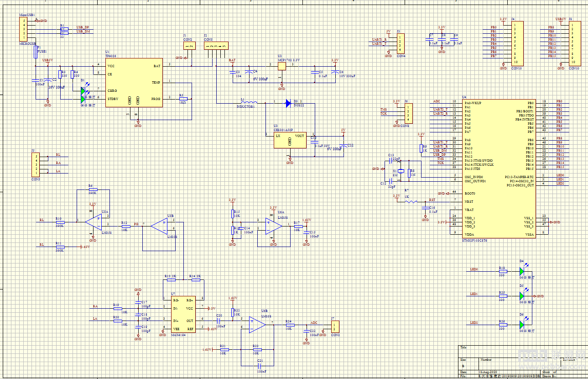Select the J1 CON2 battery connector

[189, 45]
